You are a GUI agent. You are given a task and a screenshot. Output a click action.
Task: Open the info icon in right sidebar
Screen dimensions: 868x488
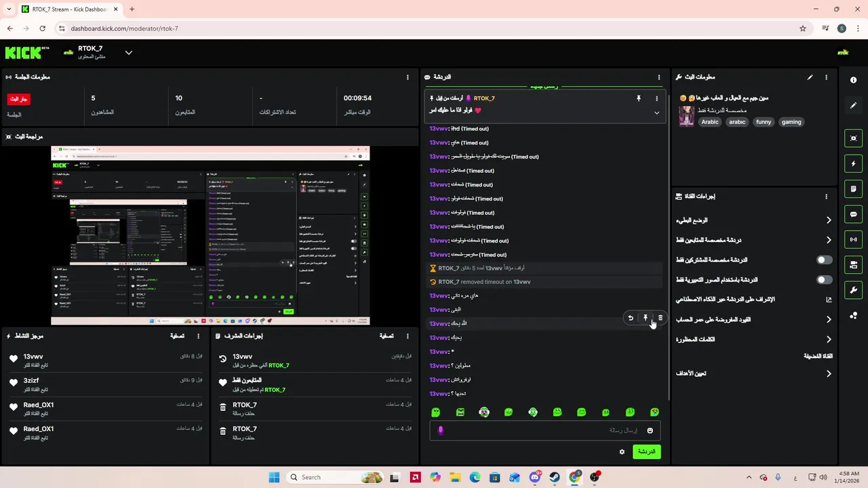853,80
